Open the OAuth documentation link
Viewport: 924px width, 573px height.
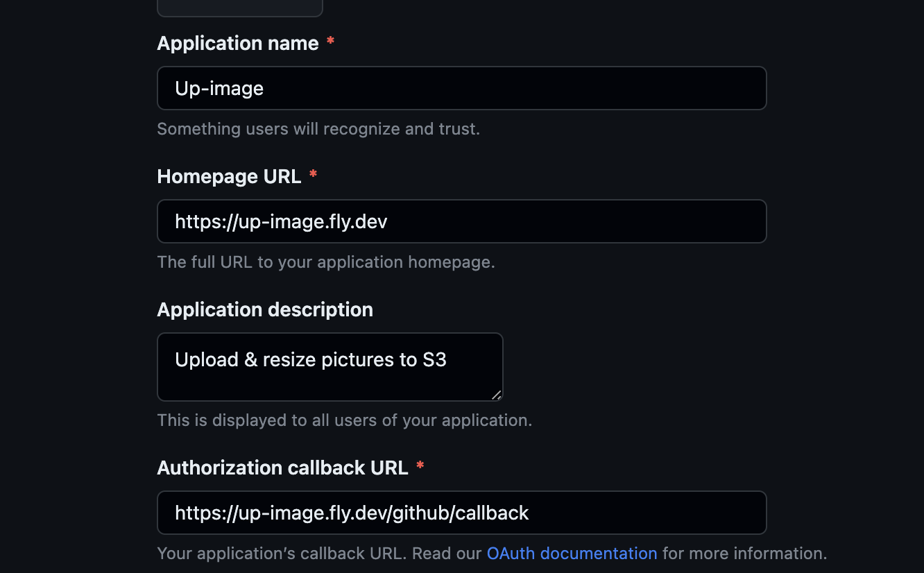point(572,553)
